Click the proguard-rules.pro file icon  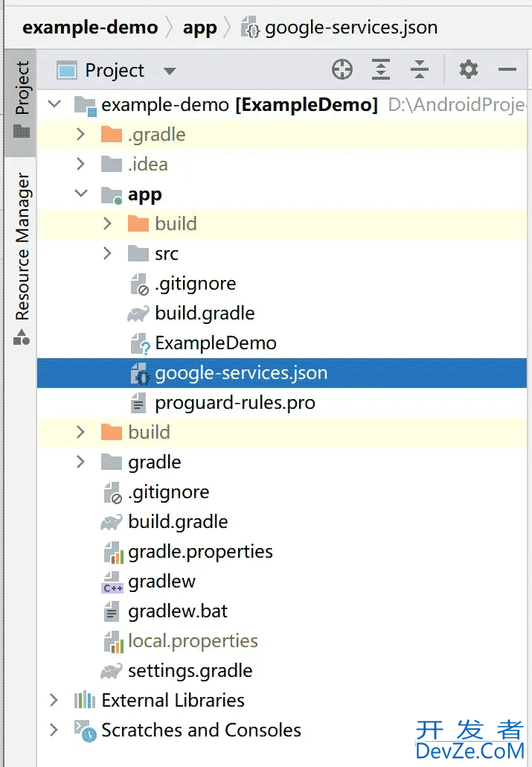[138, 403]
